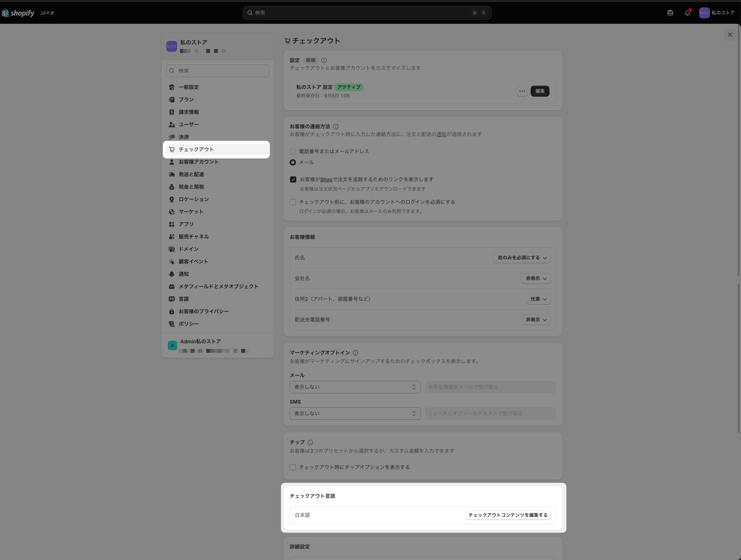
Task: Click the プラン icon in sidebar
Action: click(x=172, y=99)
